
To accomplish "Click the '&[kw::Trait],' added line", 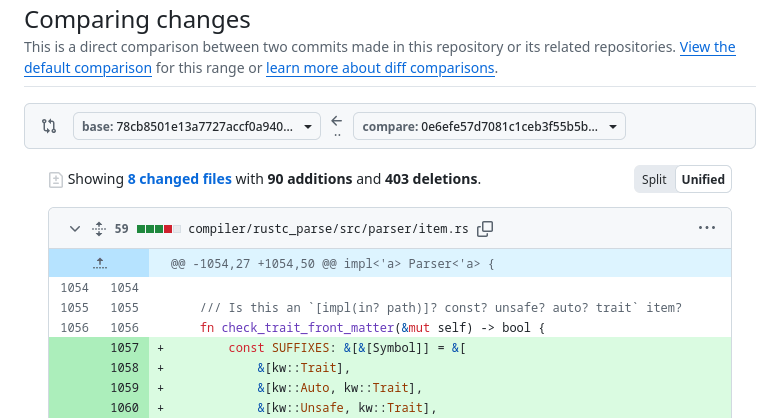I will click(x=440, y=368).
